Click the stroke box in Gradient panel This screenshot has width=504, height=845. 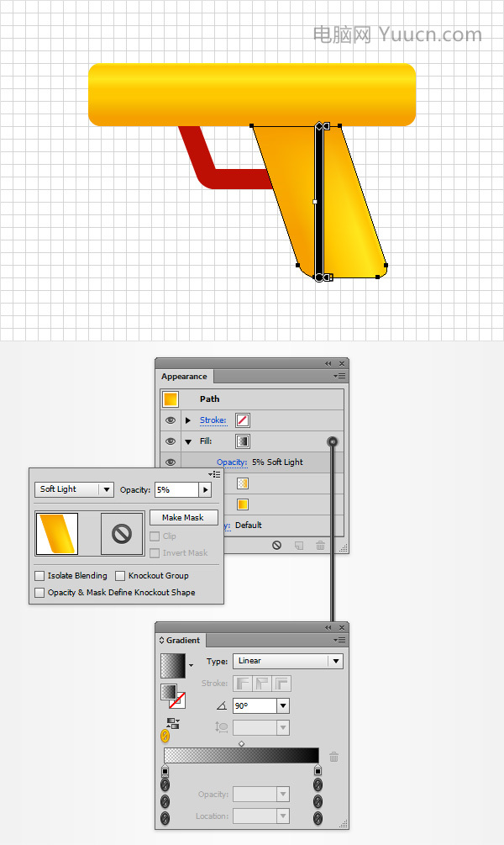tap(179, 701)
